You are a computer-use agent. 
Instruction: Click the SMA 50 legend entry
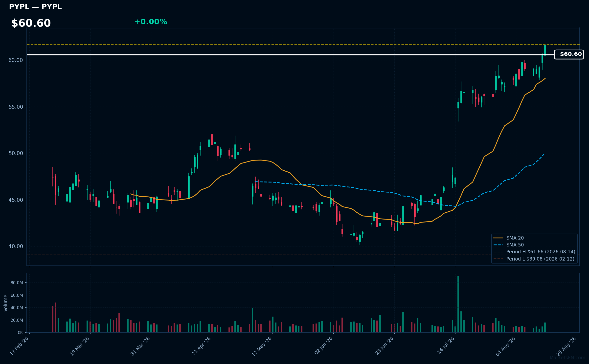[x=515, y=245]
